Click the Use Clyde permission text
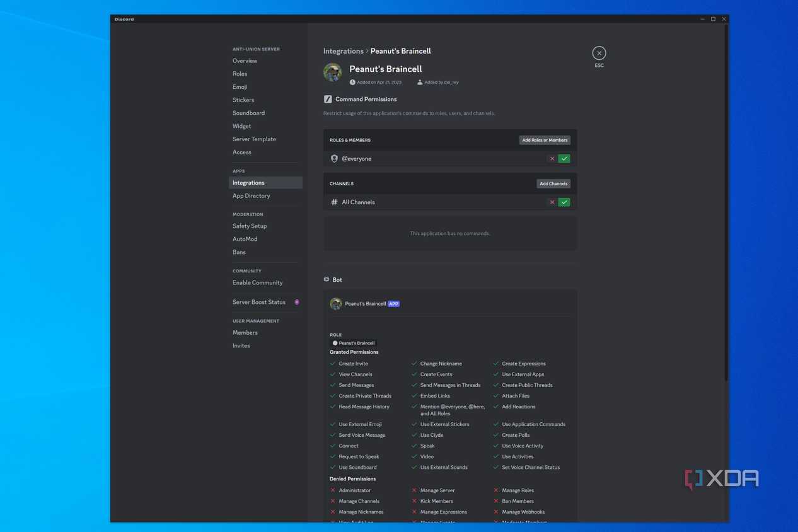 pos(432,435)
